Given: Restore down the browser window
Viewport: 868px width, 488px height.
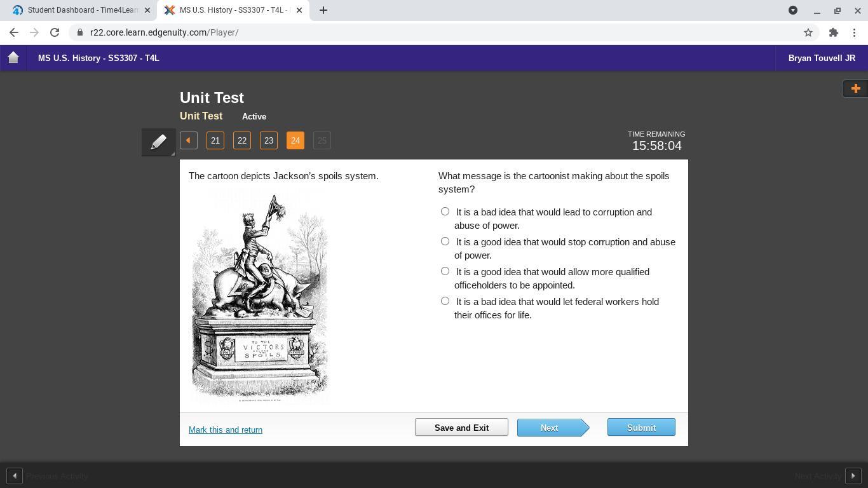Looking at the screenshot, I should pos(837,10).
